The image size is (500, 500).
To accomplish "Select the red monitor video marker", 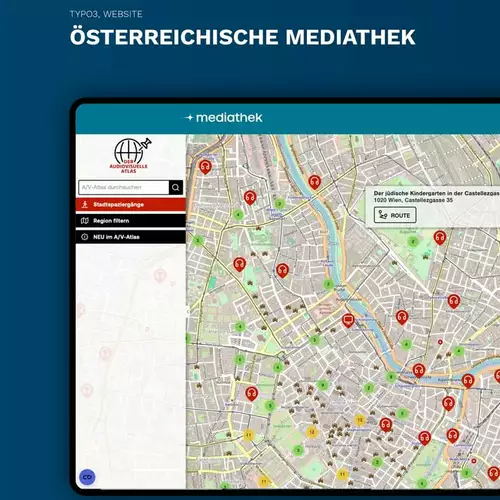I will pyautogui.click(x=348, y=320).
